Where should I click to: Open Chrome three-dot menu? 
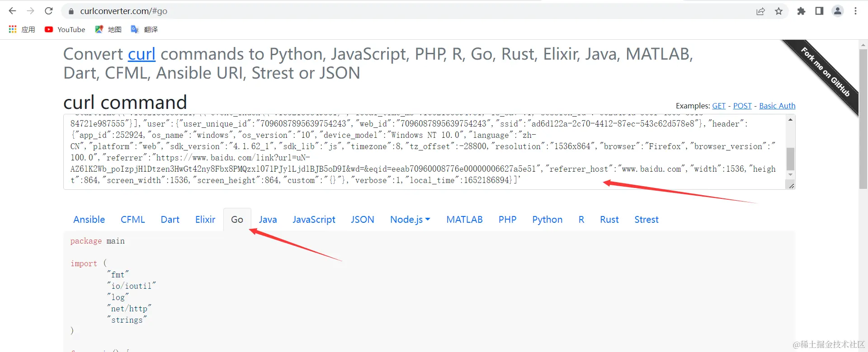855,11
